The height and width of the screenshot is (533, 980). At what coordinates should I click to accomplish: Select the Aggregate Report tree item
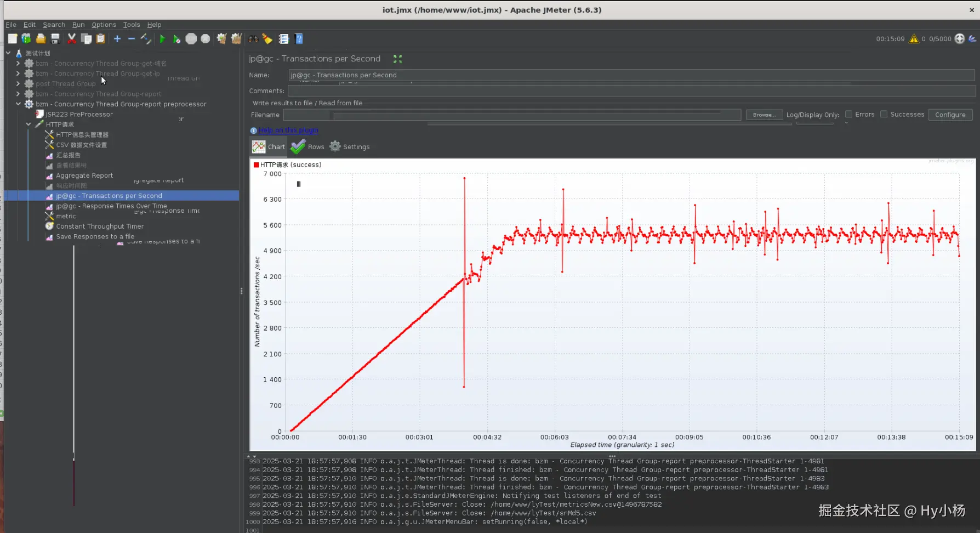click(84, 175)
